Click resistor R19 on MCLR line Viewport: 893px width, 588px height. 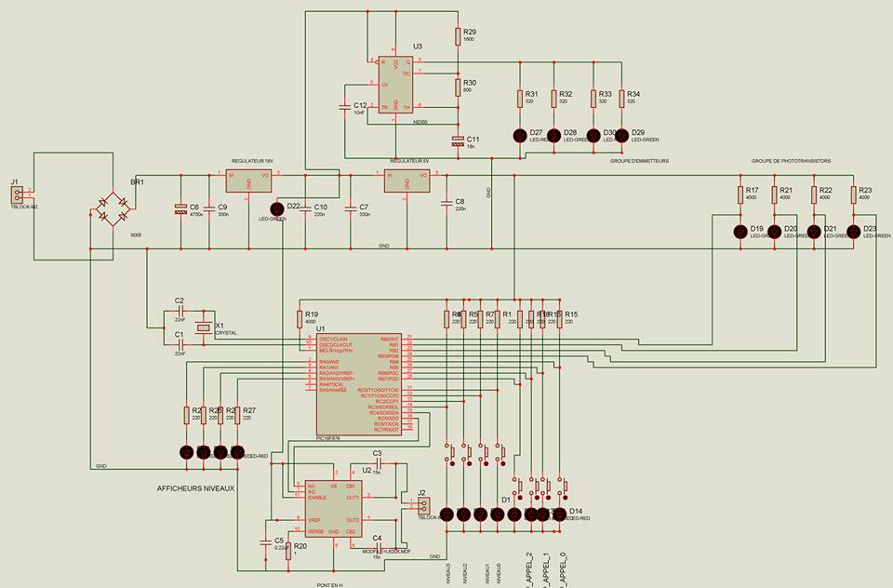coord(300,320)
